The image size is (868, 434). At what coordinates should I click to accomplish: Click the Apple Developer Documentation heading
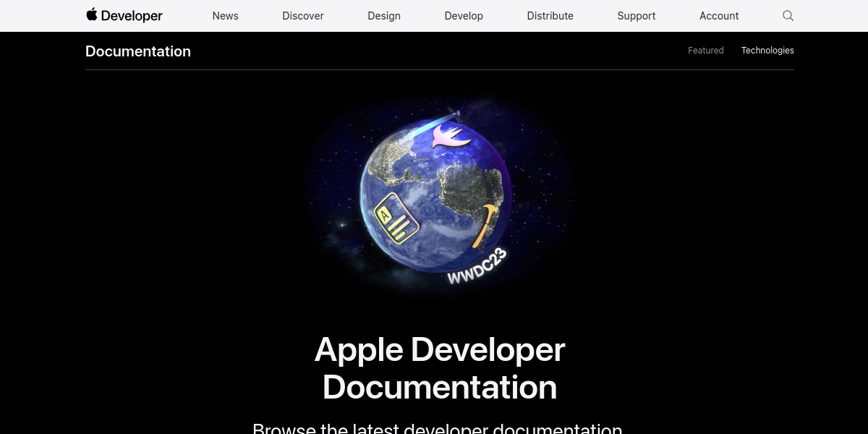(x=440, y=368)
